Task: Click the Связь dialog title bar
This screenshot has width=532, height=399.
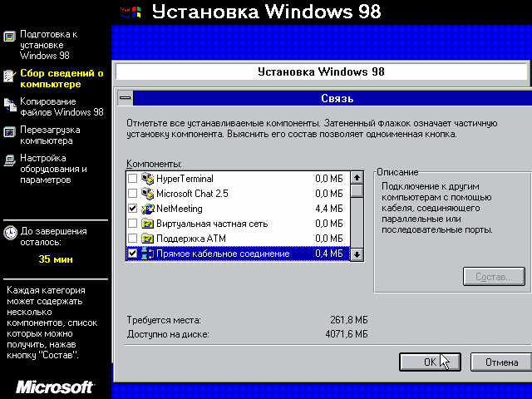Action: point(332,98)
